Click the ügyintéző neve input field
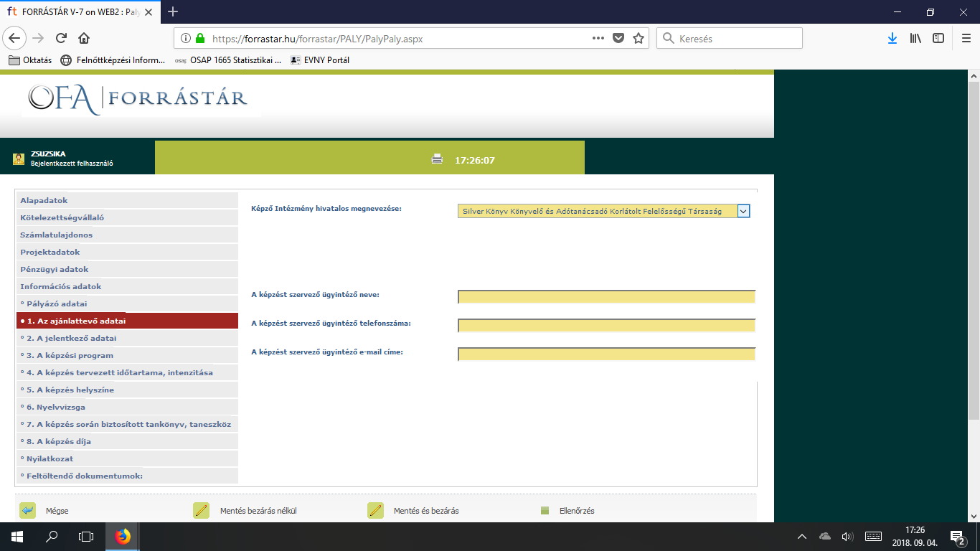Viewport: 980px width, 551px height. (x=607, y=297)
